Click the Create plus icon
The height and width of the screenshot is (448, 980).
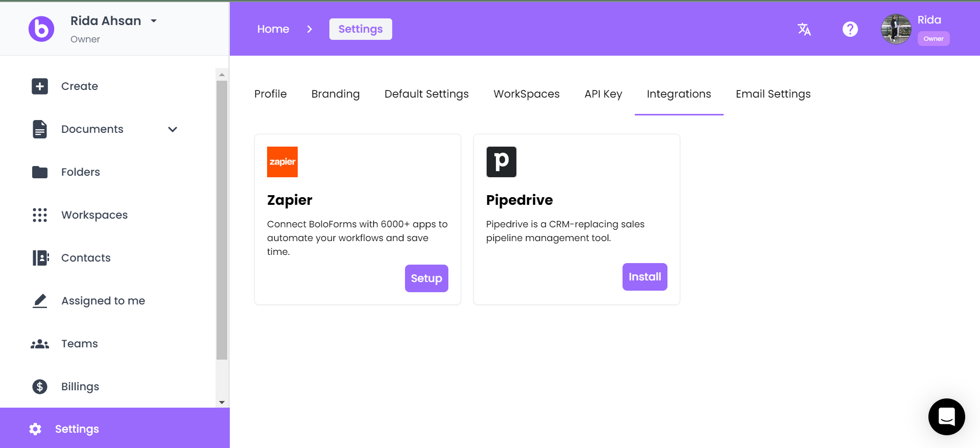[x=40, y=86]
